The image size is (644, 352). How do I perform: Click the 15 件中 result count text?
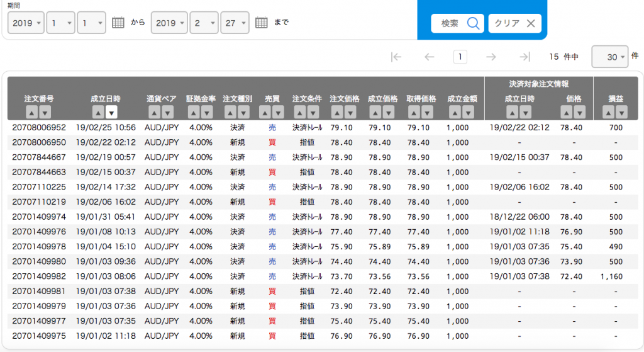click(x=564, y=57)
